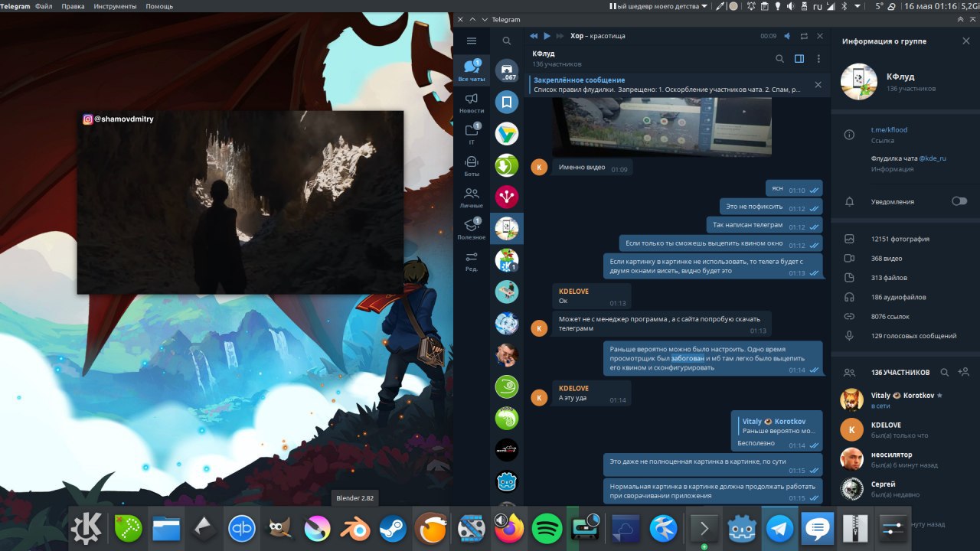Switch the ru keyboard layout indicator

click(818, 6)
